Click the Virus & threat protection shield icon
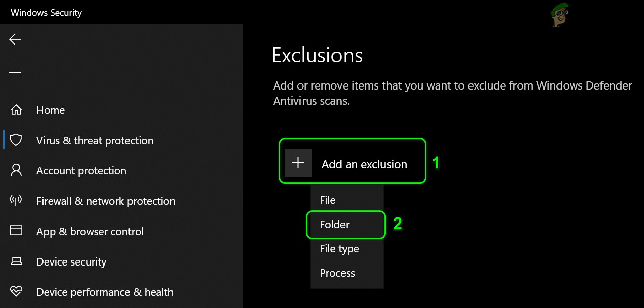 click(x=16, y=140)
